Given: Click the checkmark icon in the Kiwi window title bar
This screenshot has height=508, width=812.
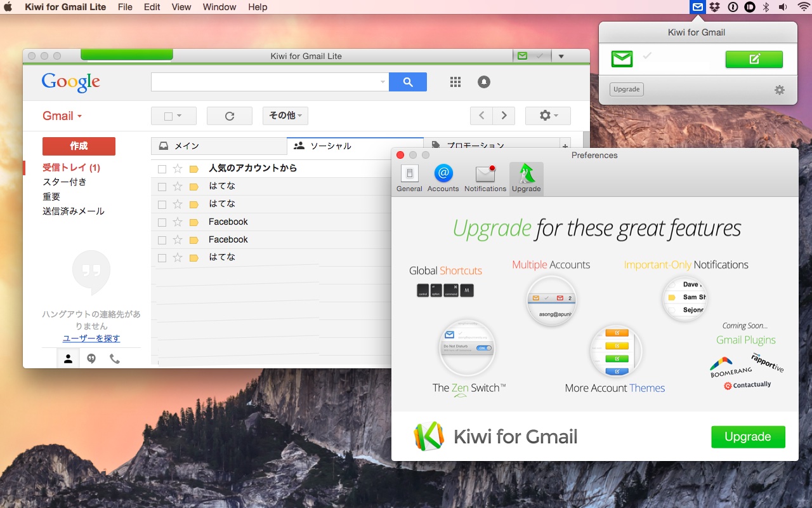Looking at the screenshot, I should [539, 56].
